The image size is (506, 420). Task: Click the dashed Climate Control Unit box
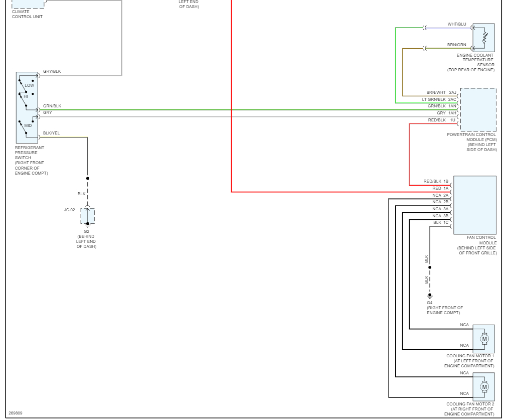tap(28, 4)
